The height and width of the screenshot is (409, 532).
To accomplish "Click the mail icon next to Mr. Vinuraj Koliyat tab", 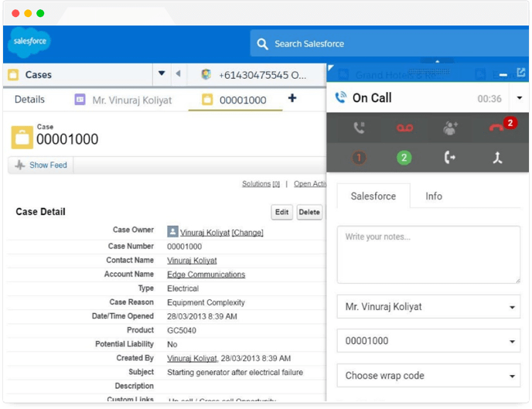I will pos(80,100).
